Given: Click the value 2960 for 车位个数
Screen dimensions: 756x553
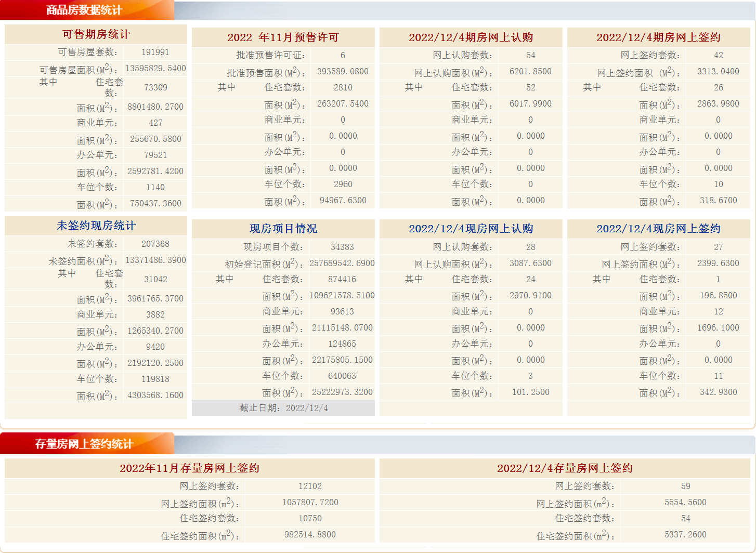Looking at the screenshot, I should (343, 184).
